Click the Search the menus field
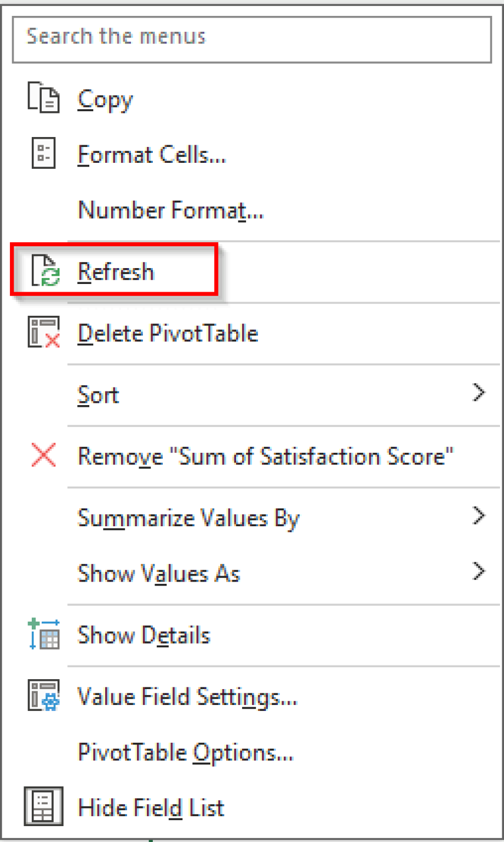Viewport: 504px width, 842px height. (252, 38)
